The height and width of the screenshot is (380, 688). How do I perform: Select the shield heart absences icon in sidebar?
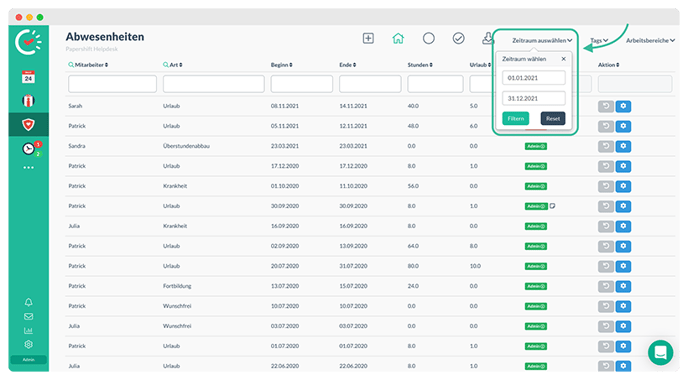28,125
